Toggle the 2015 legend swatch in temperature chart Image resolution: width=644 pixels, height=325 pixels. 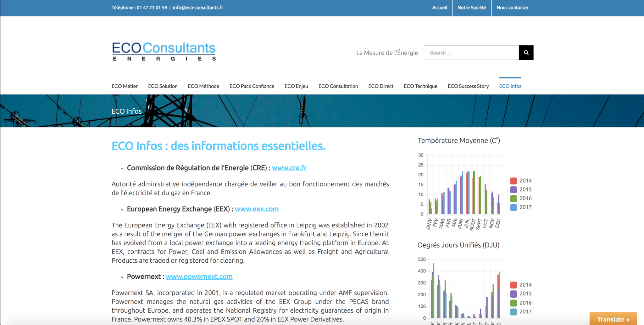point(514,190)
